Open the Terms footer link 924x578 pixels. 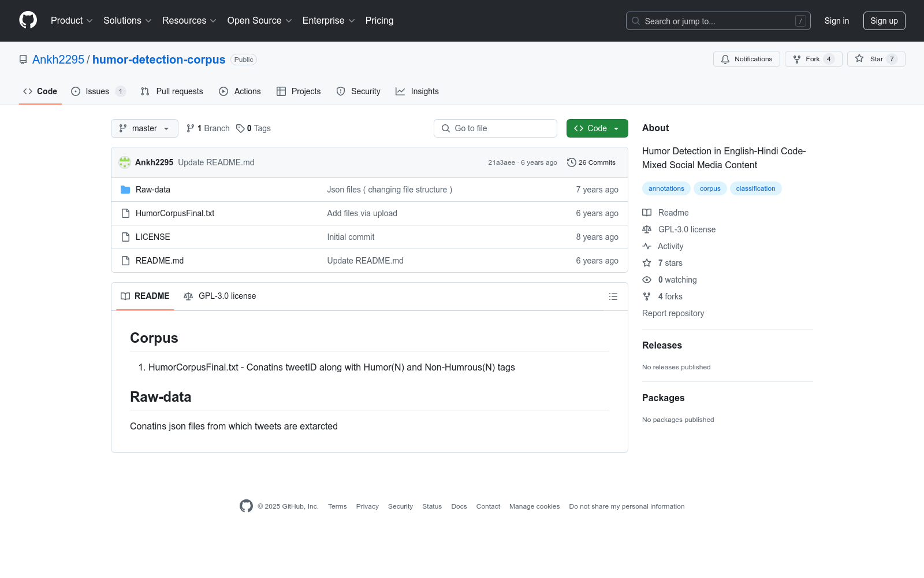pos(337,506)
